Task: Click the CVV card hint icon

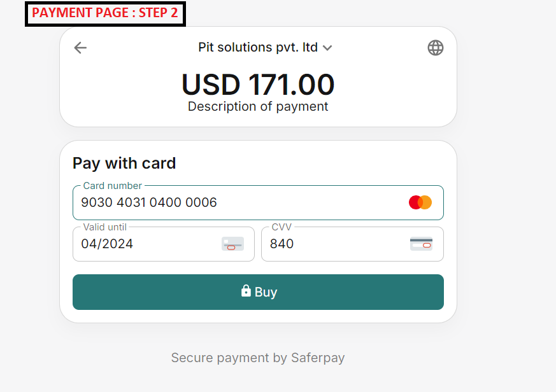Action: pyautogui.click(x=421, y=244)
